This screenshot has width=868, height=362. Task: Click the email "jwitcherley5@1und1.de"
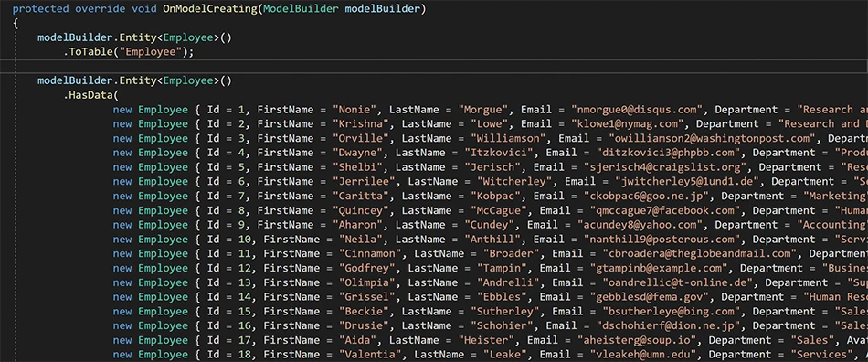tap(687, 182)
